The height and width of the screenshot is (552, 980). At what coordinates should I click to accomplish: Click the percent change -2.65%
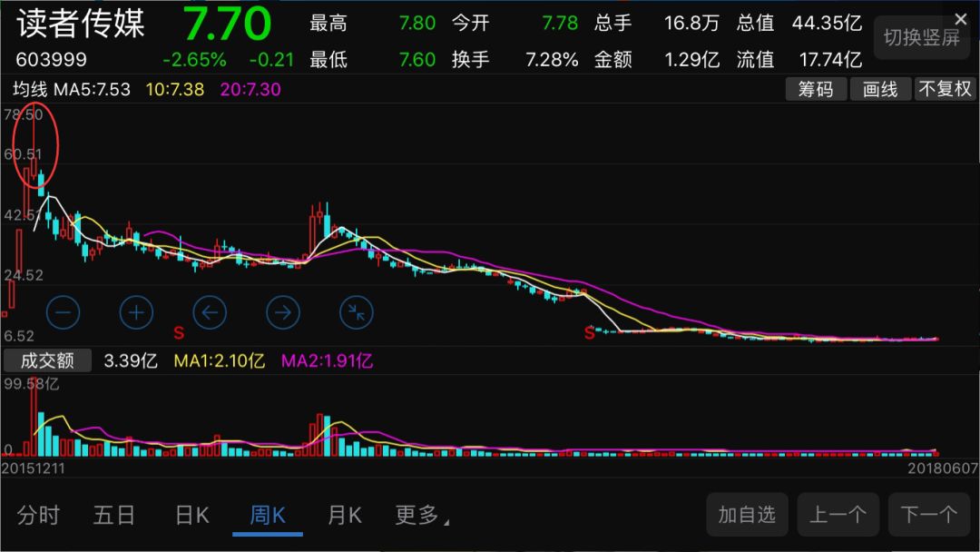(194, 59)
